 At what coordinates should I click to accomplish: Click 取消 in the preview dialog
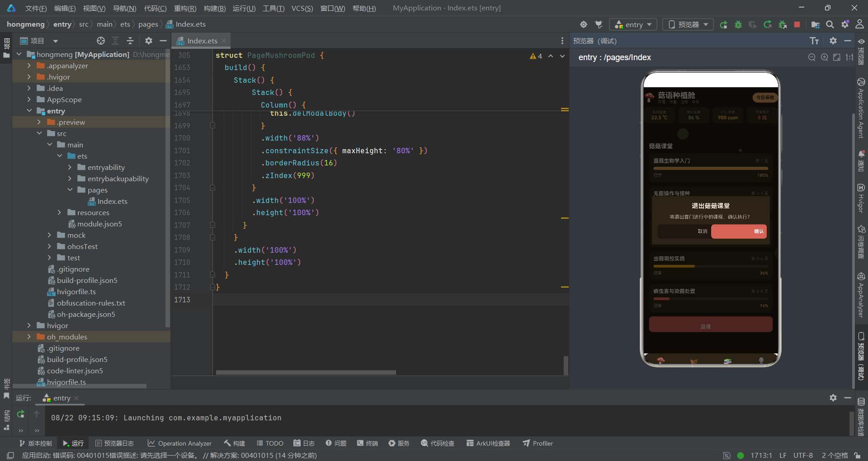(x=684, y=231)
